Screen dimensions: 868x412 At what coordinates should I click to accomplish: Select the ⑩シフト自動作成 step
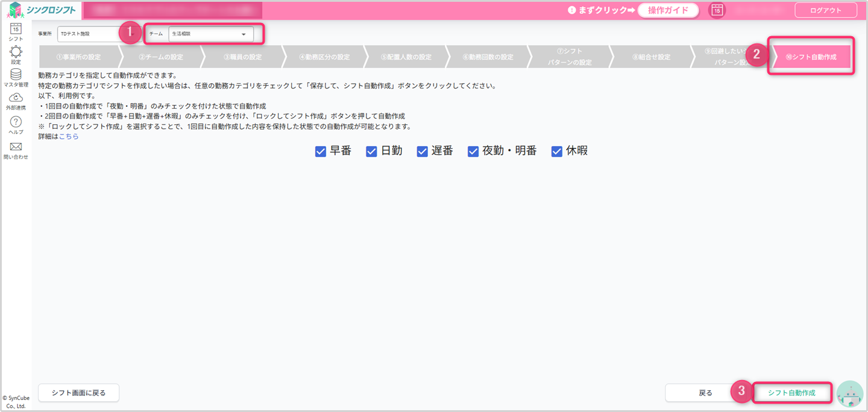811,57
